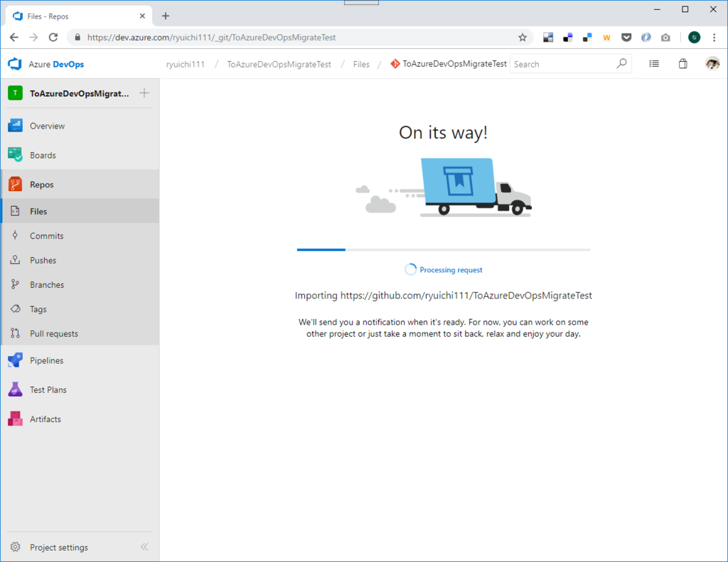Open the Overview hub
Image resolution: width=728 pixels, height=562 pixels.
pyautogui.click(x=80, y=126)
